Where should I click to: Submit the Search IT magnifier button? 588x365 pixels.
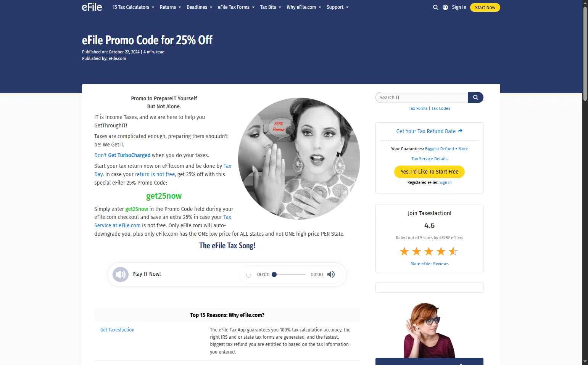point(475,98)
